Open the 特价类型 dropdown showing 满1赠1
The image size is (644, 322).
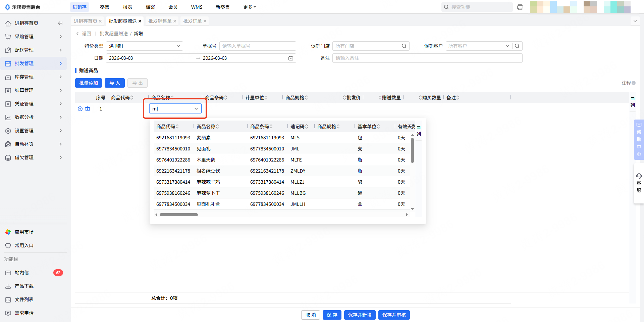click(145, 46)
